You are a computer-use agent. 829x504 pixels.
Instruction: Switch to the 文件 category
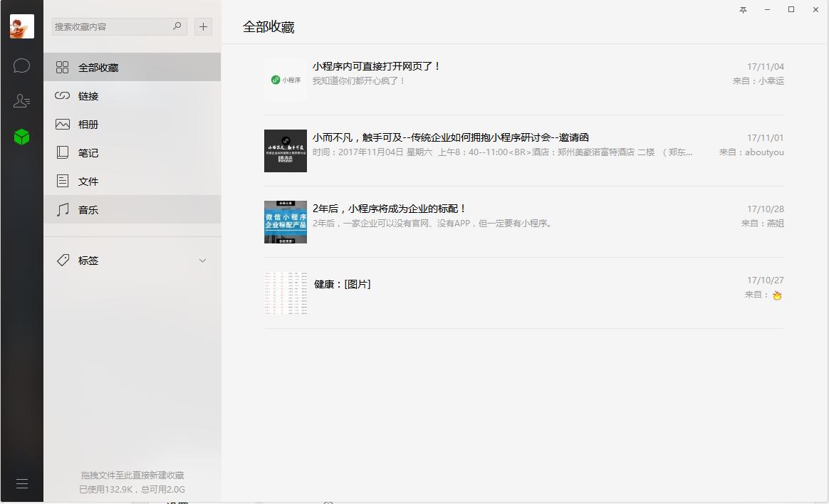[89, 181]
